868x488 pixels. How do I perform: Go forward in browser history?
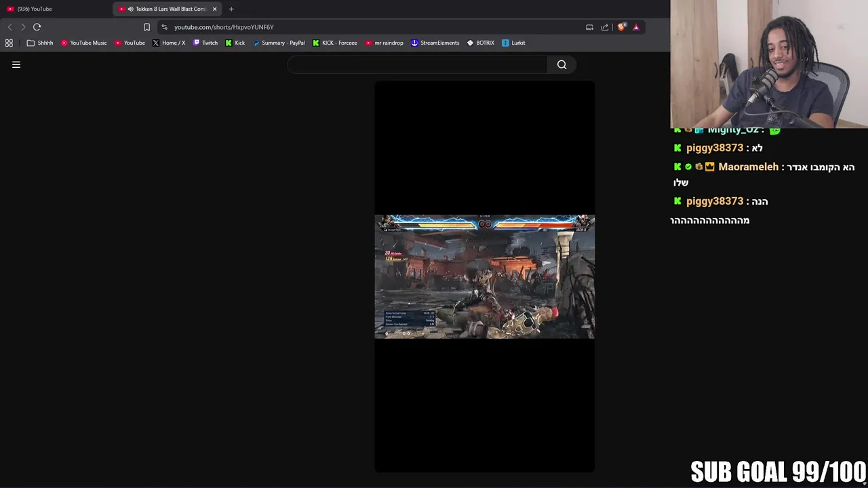pos(23,27)
